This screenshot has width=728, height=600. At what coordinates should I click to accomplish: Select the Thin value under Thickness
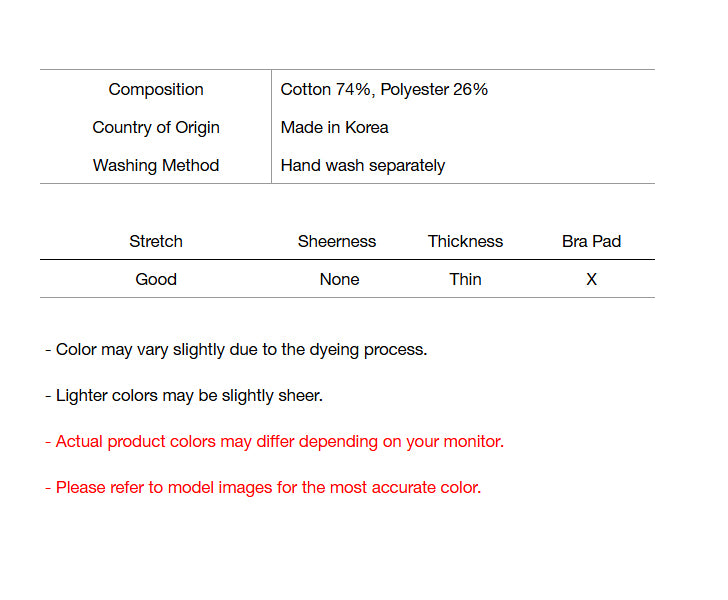point(465,280)
